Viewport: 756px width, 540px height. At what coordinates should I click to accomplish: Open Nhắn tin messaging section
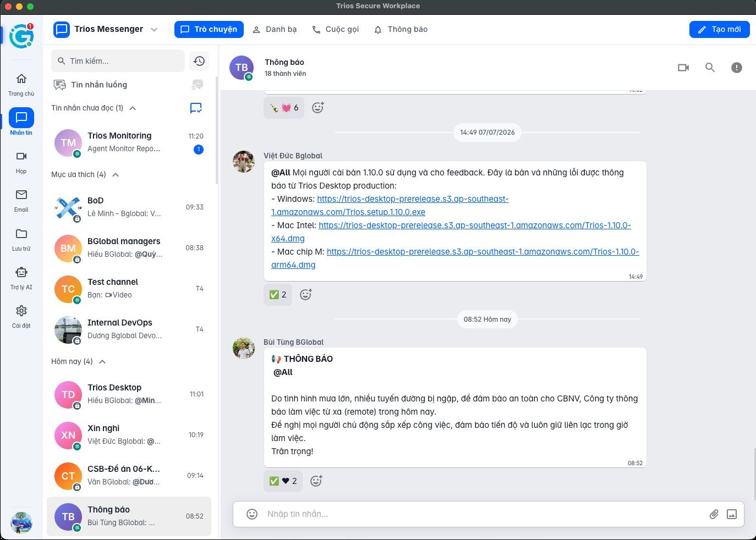click(21, 122)
